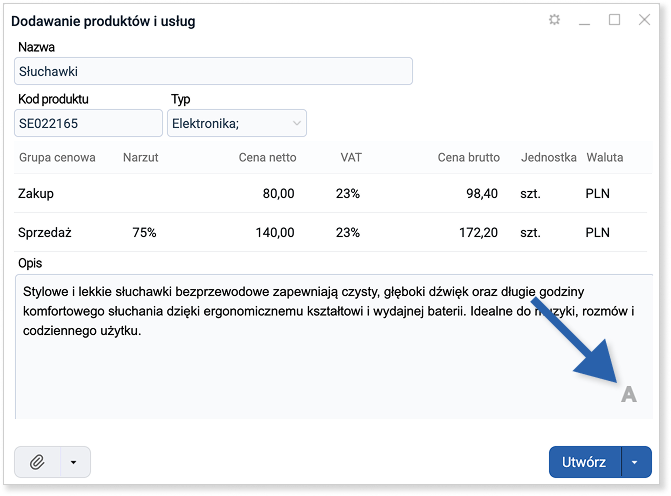The image size is (671, 496).
Task: Click the PLN currency in Sprzedaż row
Action: tap(597, 232)
